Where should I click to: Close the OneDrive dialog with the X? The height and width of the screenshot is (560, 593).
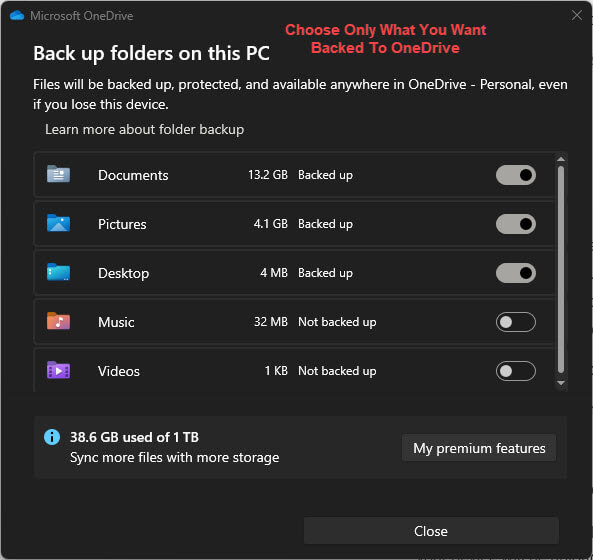click(577, 16)
